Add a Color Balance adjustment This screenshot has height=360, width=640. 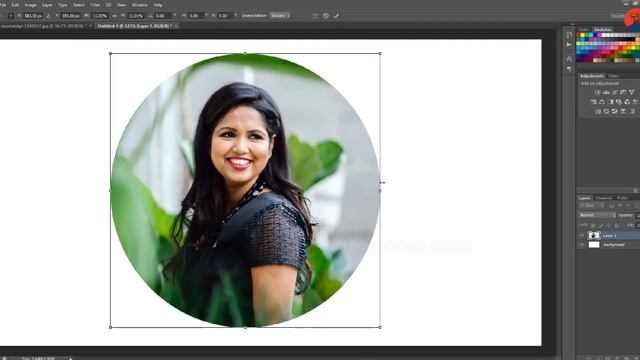pyautogui.click(x=602, y=102)
